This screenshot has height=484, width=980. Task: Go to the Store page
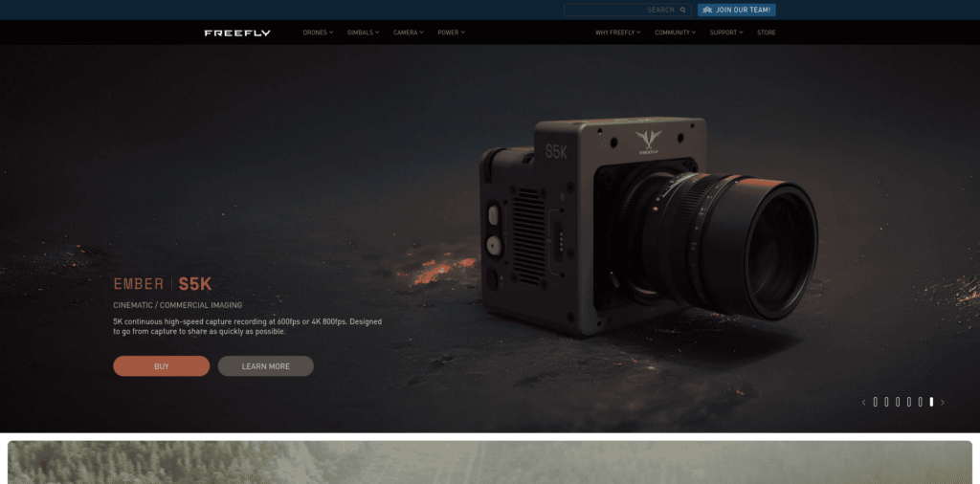pyautogui.click(x=767, y=33)
